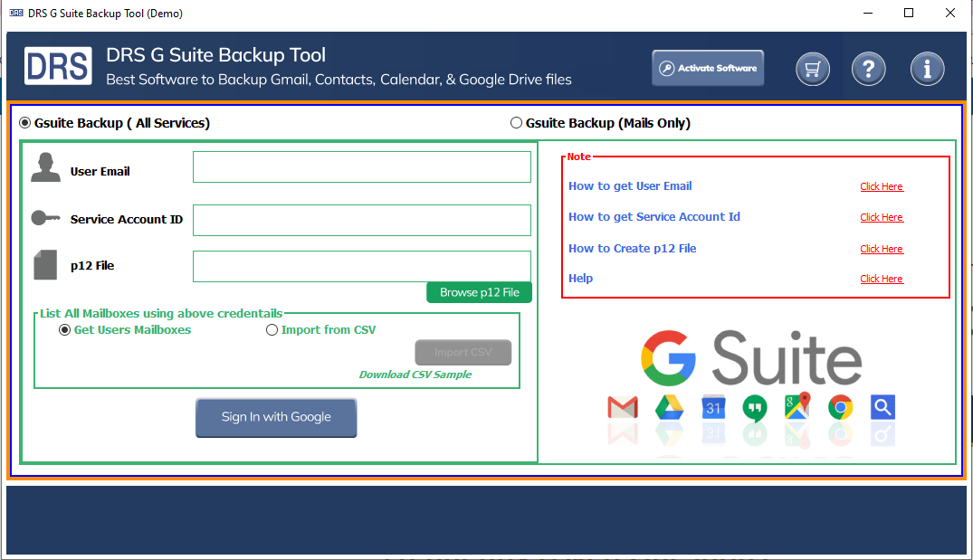The image size is (973, 560).
Task: Close the DRS G Suite Backup window
Action: (950, 13)
